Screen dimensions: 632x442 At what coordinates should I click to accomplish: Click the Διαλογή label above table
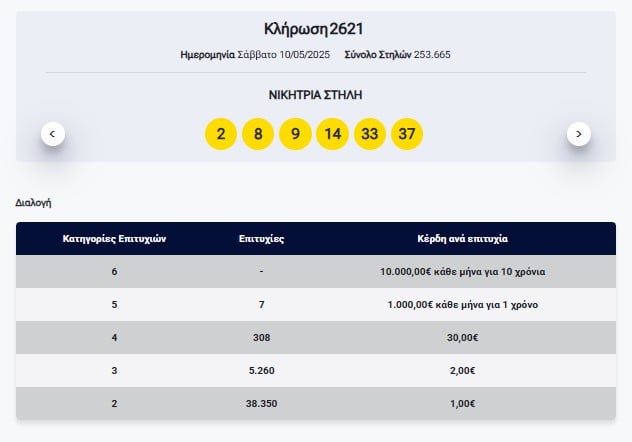click(33, 203)
